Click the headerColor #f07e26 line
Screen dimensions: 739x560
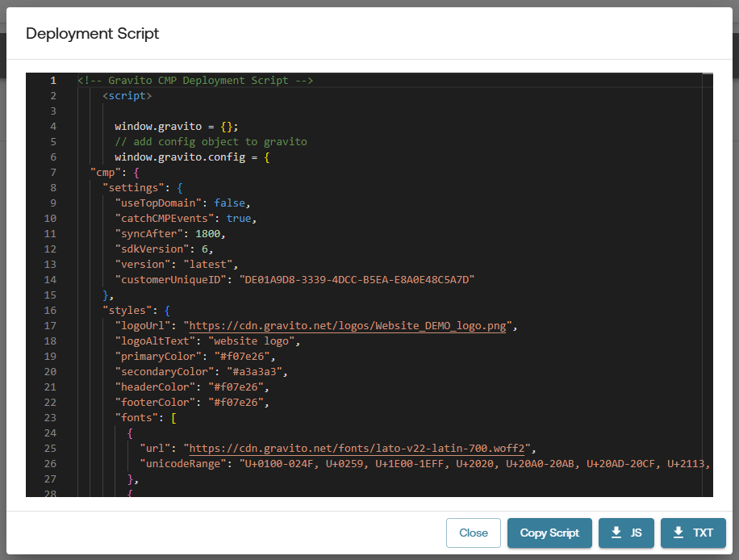192,387
